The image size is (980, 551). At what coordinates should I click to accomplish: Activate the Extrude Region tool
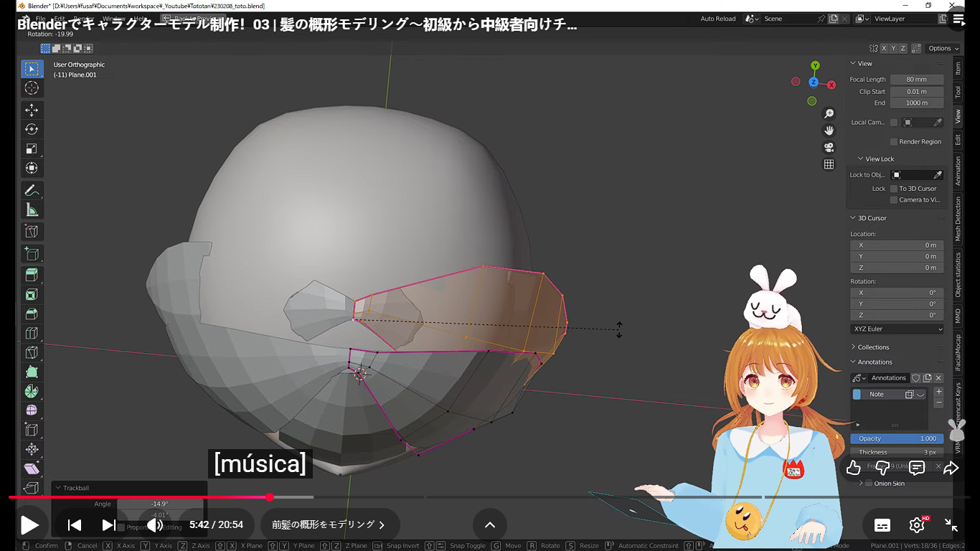[x=32, y=275]
